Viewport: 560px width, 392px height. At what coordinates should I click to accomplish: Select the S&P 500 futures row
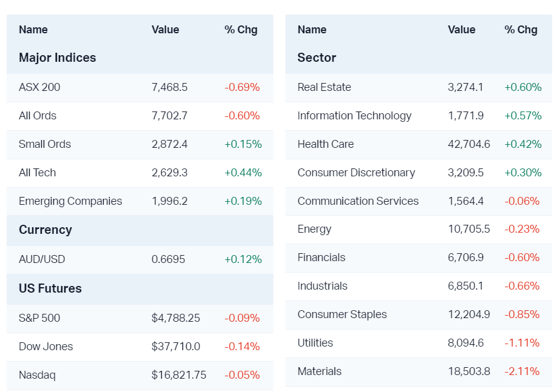[39, 318]
